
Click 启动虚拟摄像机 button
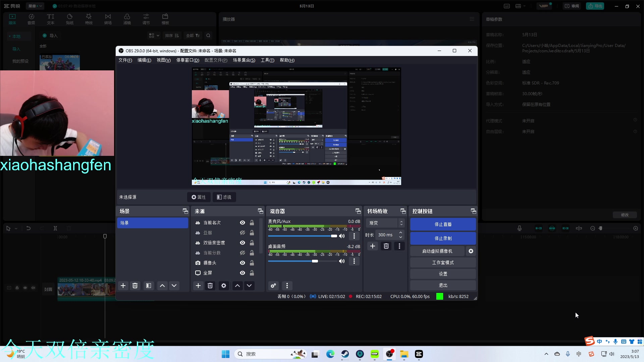click(437, 251)
